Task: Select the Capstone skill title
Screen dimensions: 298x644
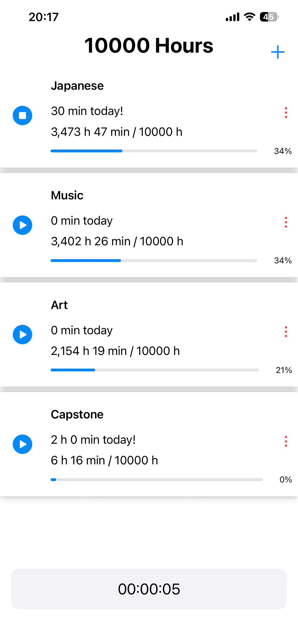Action: pyautogui.click(x=77, y=414)
